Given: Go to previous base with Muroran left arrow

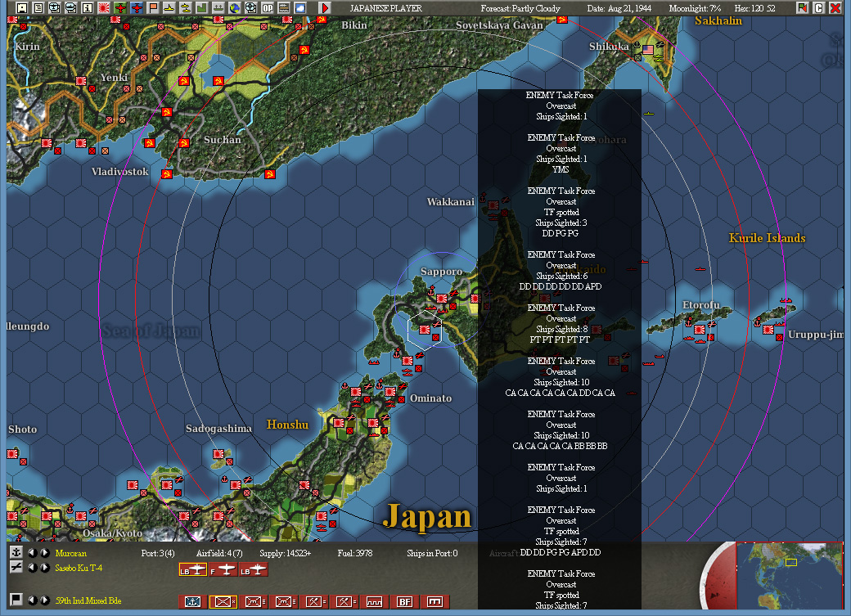Looking at the screenshot, I should pos(33,553).
